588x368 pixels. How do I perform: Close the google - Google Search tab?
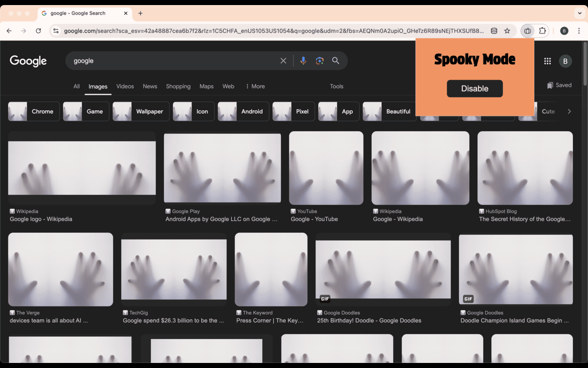tap(126, 13)
